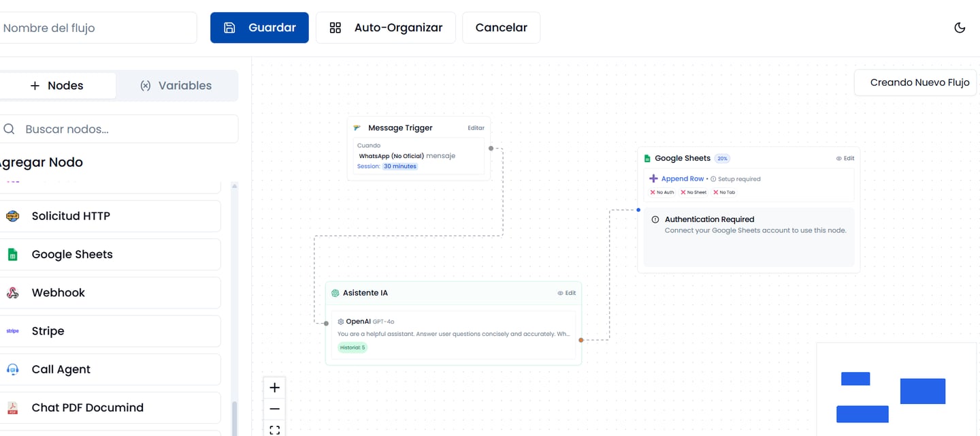Fit view with fullscreen icon
Viewport: 980px width, 436px height.
tap(274, 429)
